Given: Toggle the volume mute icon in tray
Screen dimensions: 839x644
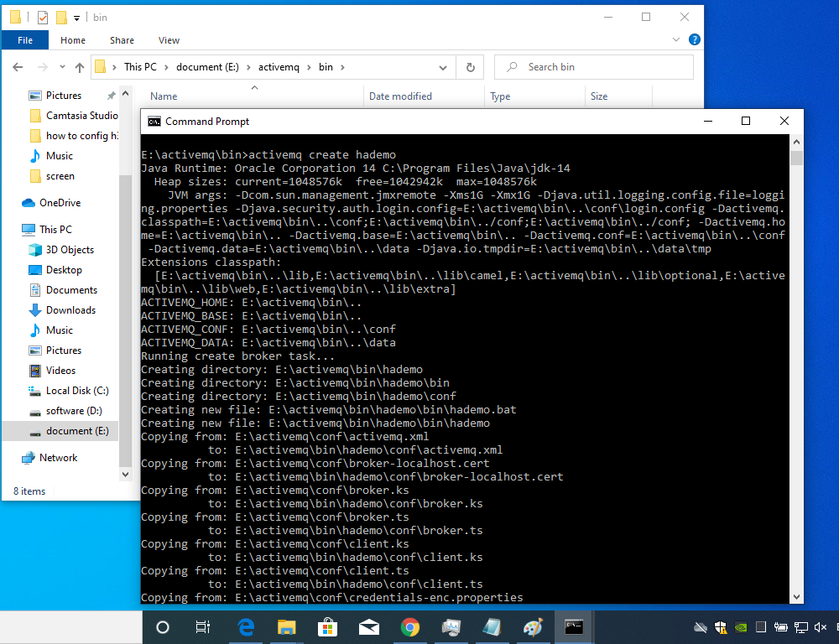Looking at the screenshot, I should tap(821, 627).
